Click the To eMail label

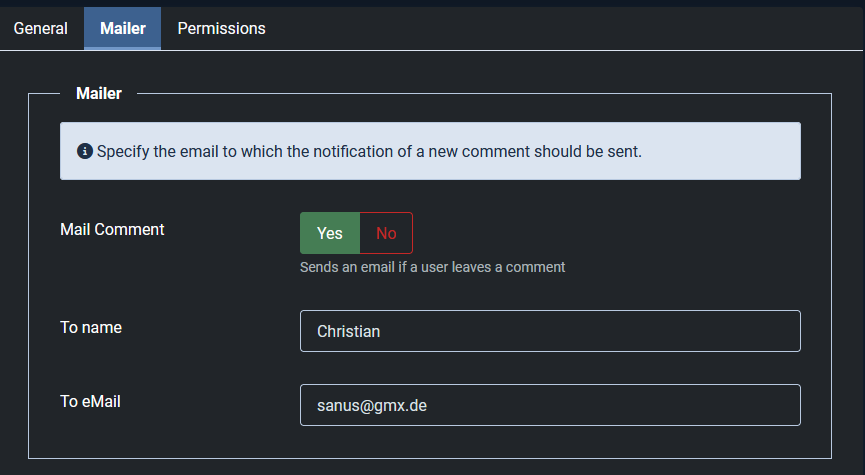coord(97,401)
